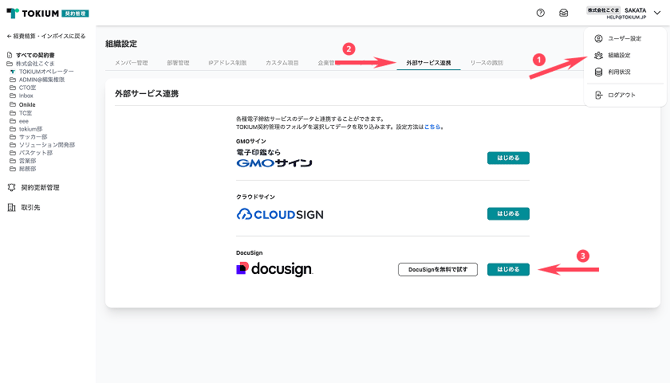Screen dimensions: 670x383
Task: Collapse the account menu chevron beside SAKATA
Action: click(x=657, y=13)
